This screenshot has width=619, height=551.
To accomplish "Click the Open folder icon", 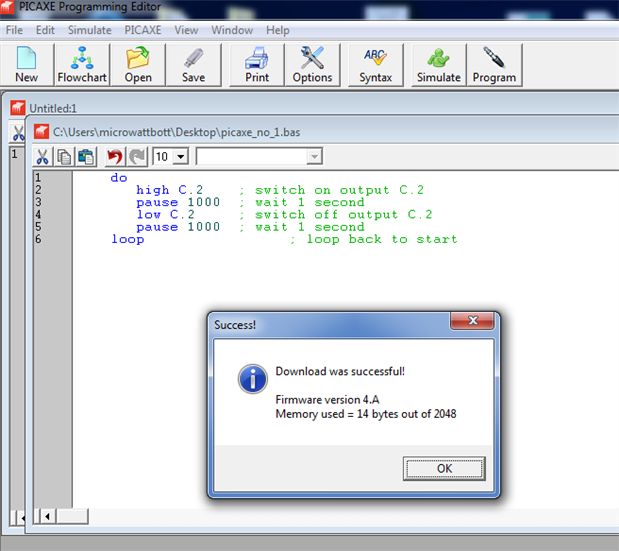I will [x=138, y=65].
